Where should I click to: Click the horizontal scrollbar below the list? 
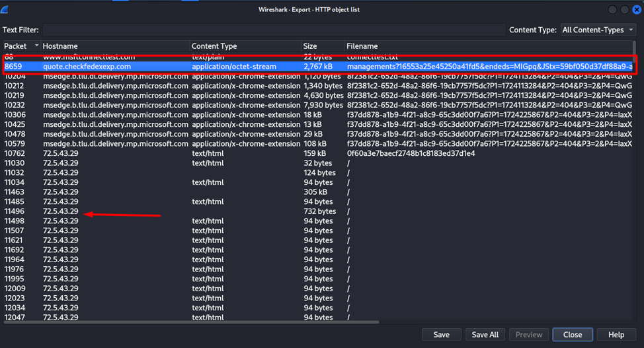coord(191,322)
